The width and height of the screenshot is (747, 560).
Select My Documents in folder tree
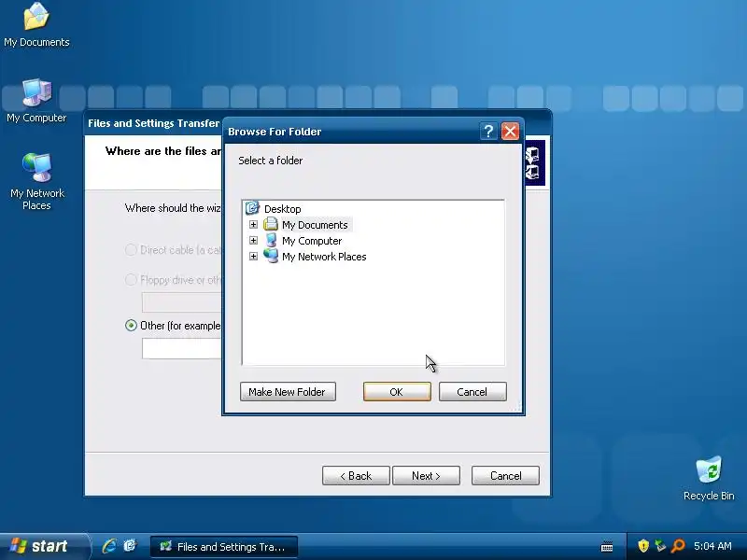315,225
